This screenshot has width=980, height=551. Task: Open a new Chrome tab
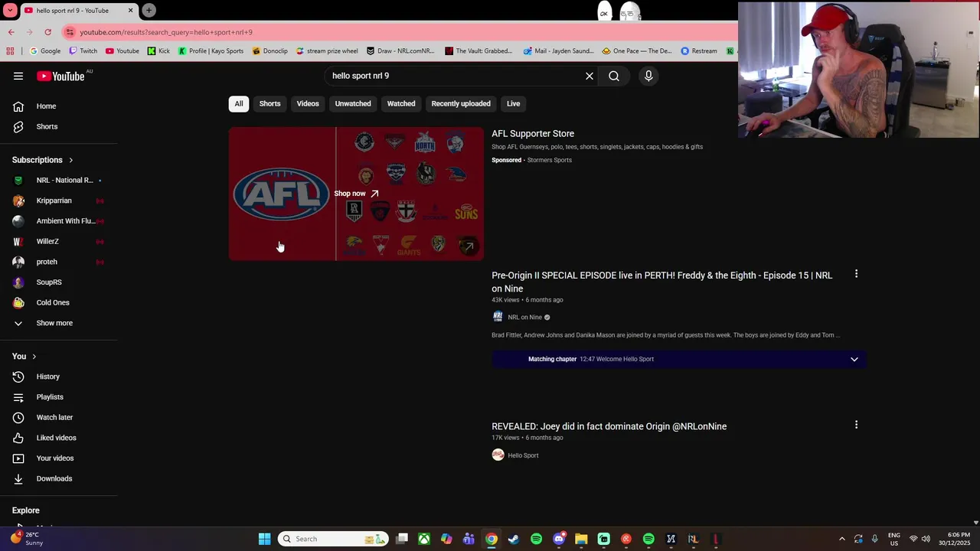point(149,10)
